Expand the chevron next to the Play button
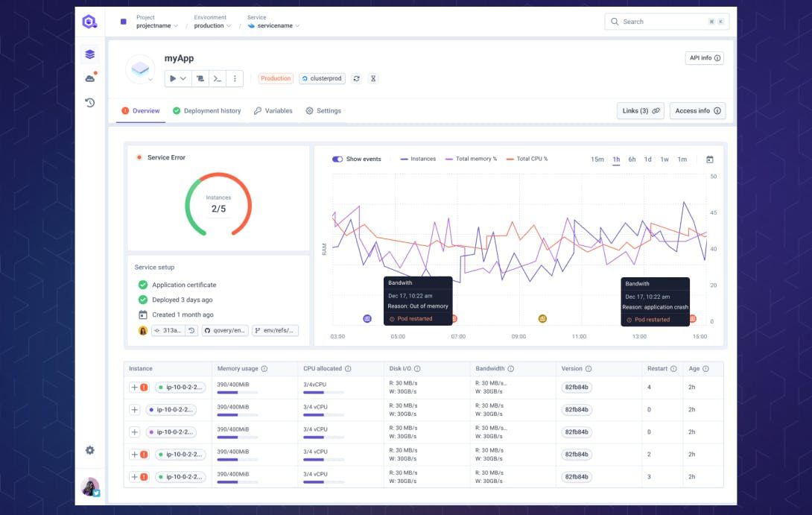This screenshot has height=515, width=812. pos(184,78)
